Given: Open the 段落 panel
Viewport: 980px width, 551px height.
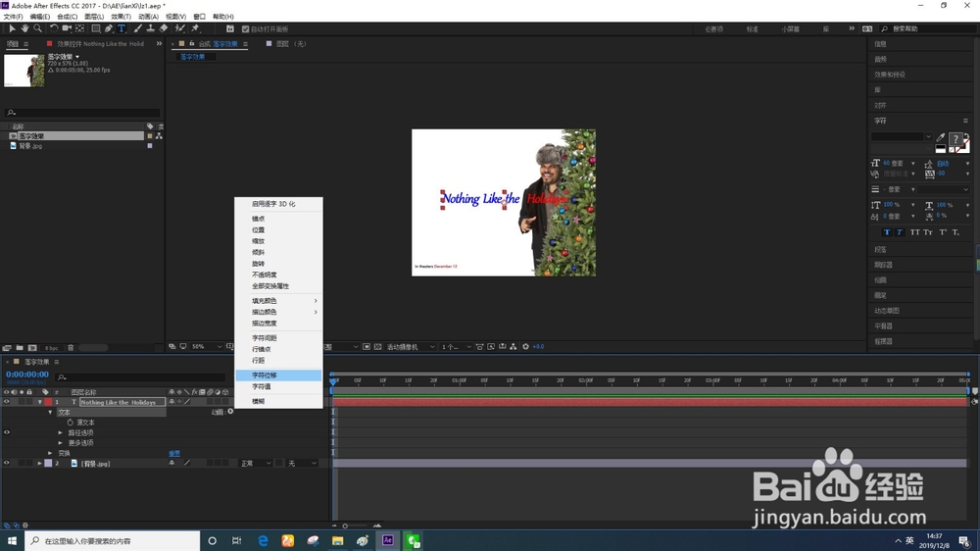Looking at the screenshot, I should pyautogui.click(x=880, y=250).
